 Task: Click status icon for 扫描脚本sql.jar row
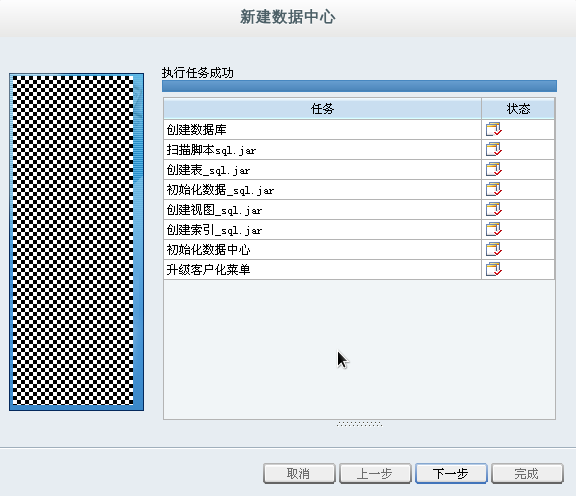[494, 150]
